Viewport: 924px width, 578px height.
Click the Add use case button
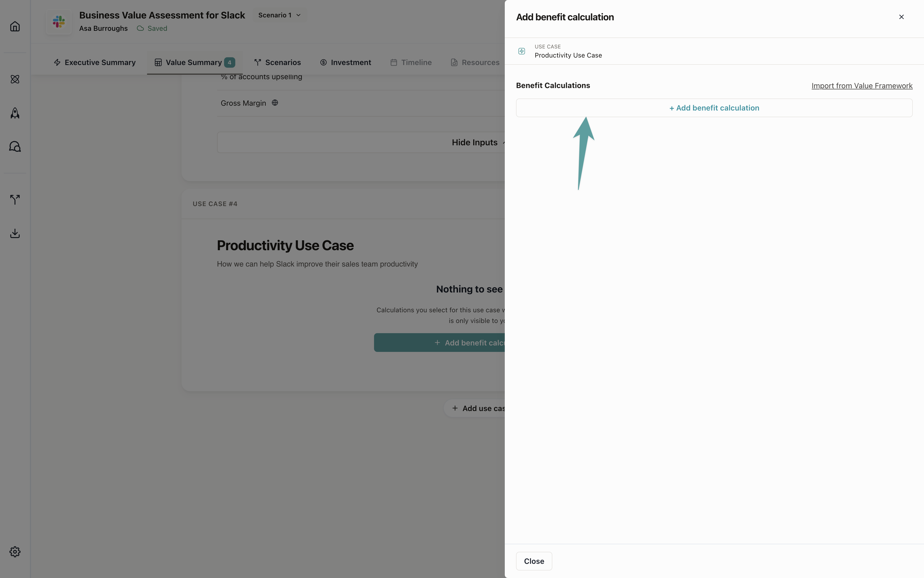pyautogui.click(x=475, y=408)
